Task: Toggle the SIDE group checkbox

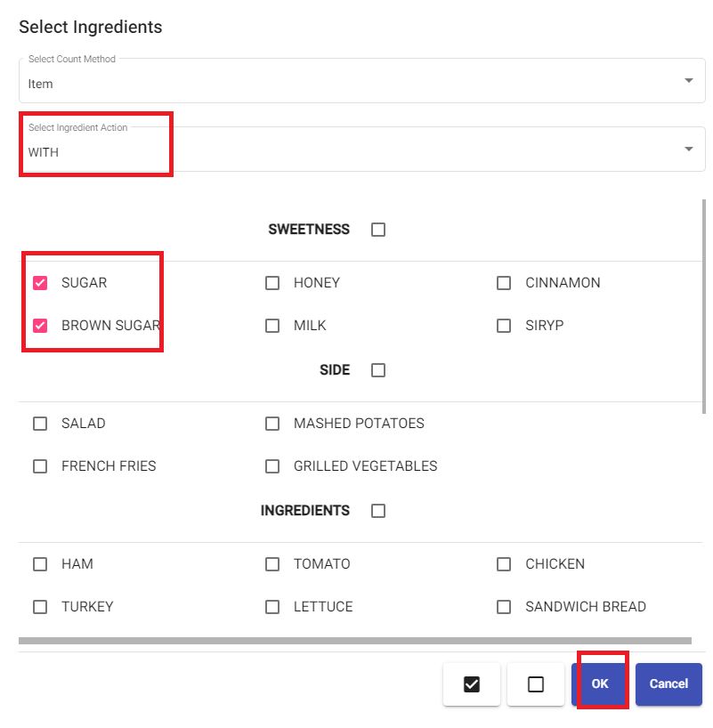Action: point(378,370)
